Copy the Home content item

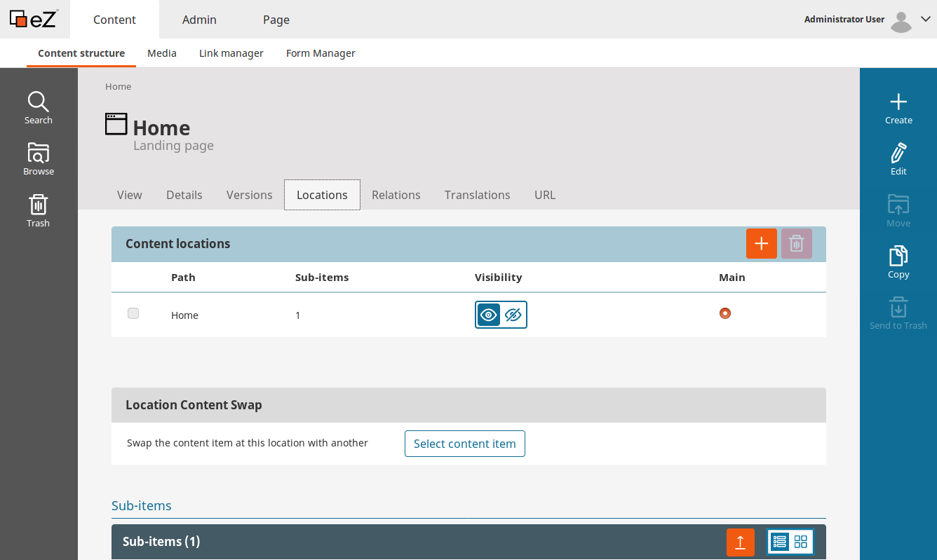898,261
